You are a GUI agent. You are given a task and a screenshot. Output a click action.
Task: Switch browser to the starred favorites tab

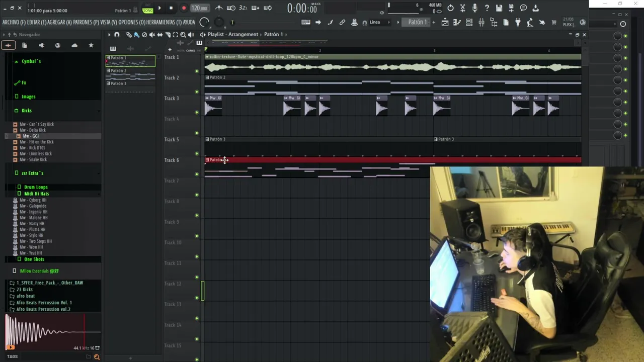[91, 45]
